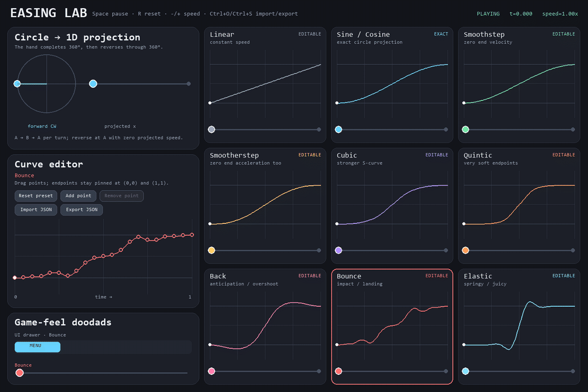The height and width of the screenshot is (392, 588).
Task: Click the 'Curve editor' heading
Action: (49, 164)
